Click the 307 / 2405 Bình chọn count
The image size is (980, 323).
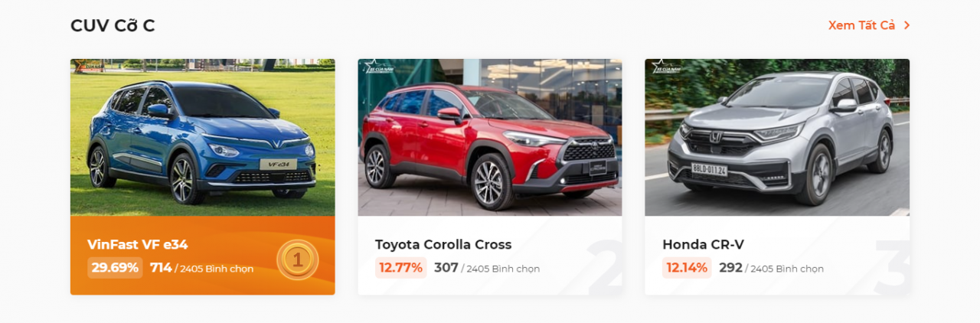tap(487, 268)
